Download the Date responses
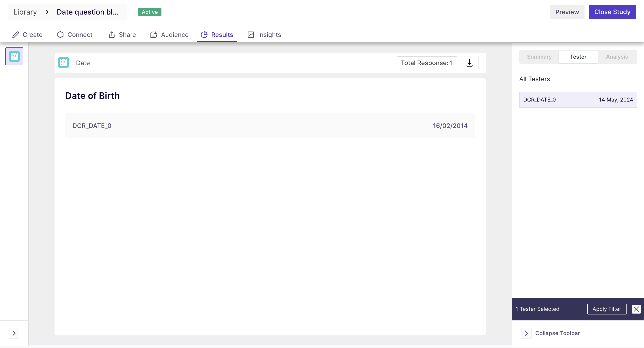The height and width of the screenshot is (348, 644). coord(470,63)
